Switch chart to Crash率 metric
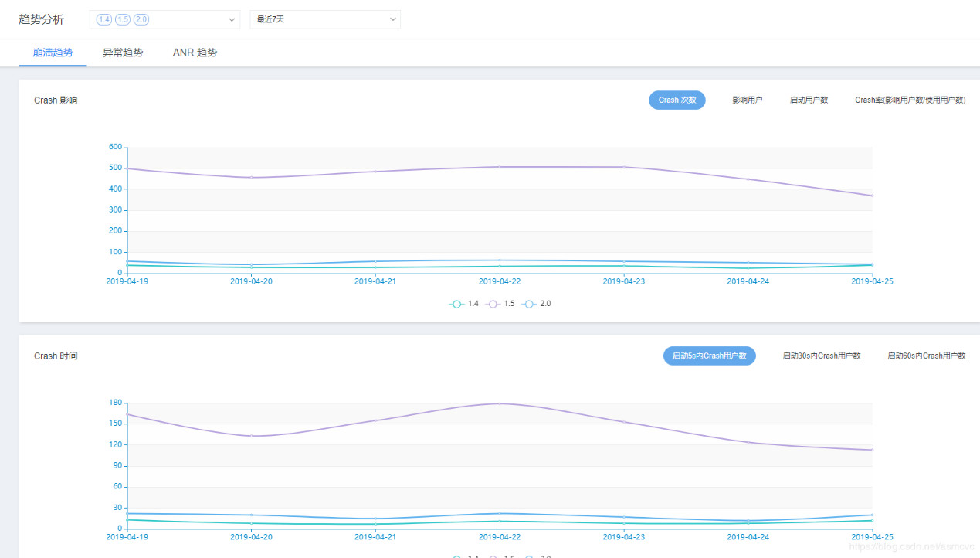This screenshot has height=558, width=980. [x=910, y=100]
